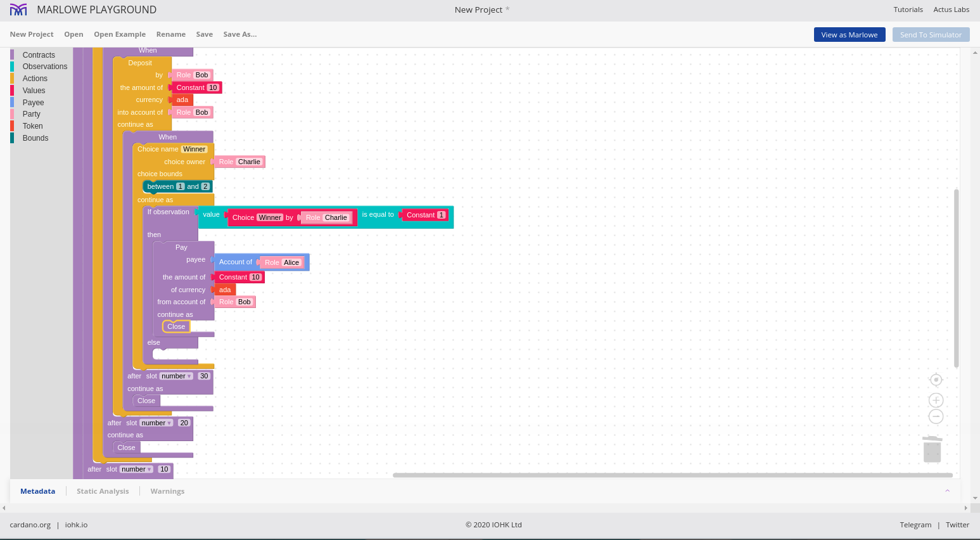Click Open Example in the menu
This screenshot has height=540, width=980.
[x=120, y=34]
